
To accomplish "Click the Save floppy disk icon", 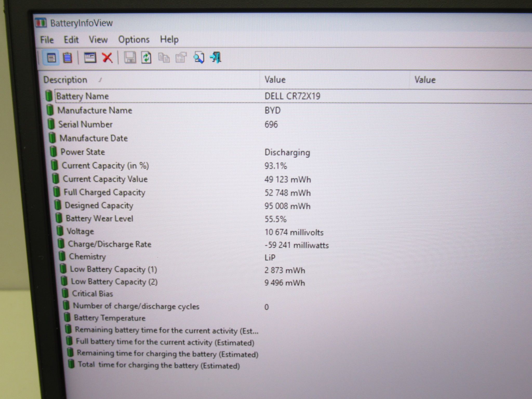I will click(130, 57).
